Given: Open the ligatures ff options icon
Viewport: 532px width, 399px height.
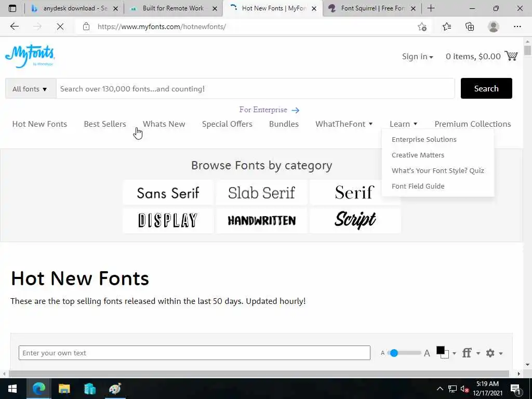Looking at the screenshot, I should [467, 353].
